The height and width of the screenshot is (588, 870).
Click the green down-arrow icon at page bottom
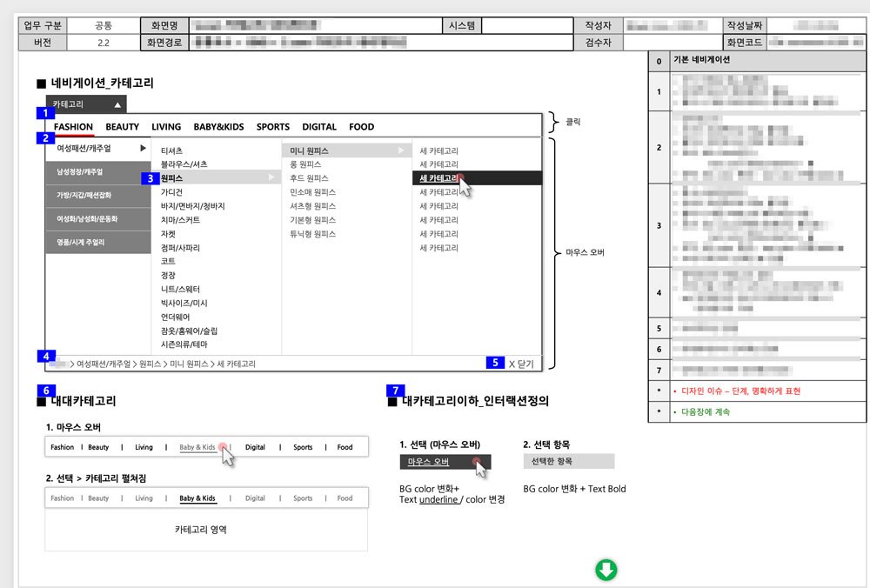click(x=606, y=570)
